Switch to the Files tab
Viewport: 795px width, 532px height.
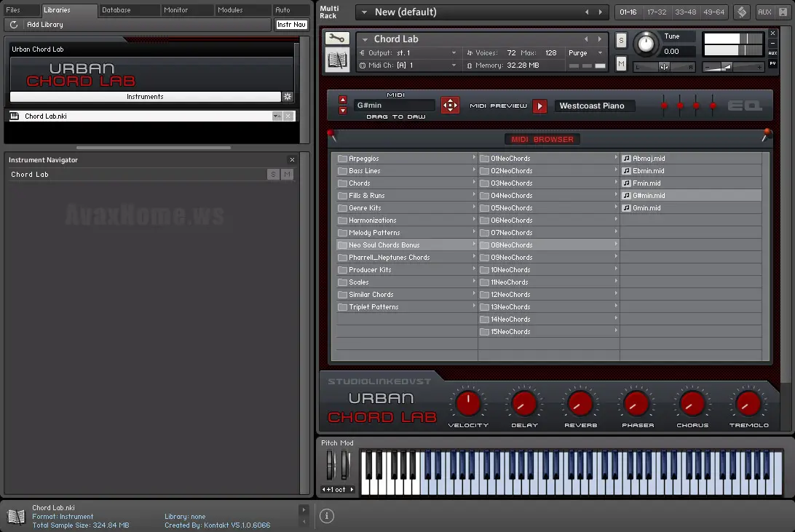click(20, 9)
